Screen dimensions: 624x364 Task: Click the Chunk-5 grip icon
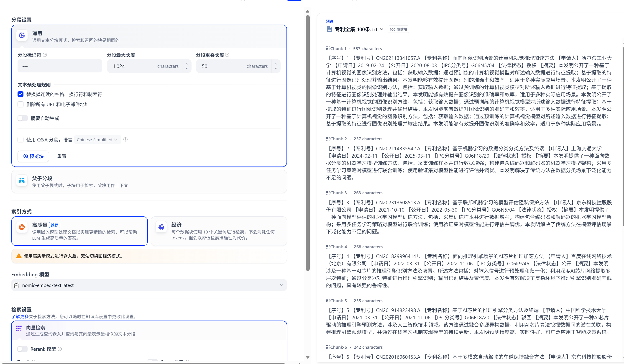pyautogui.click(x=327, y=301)
